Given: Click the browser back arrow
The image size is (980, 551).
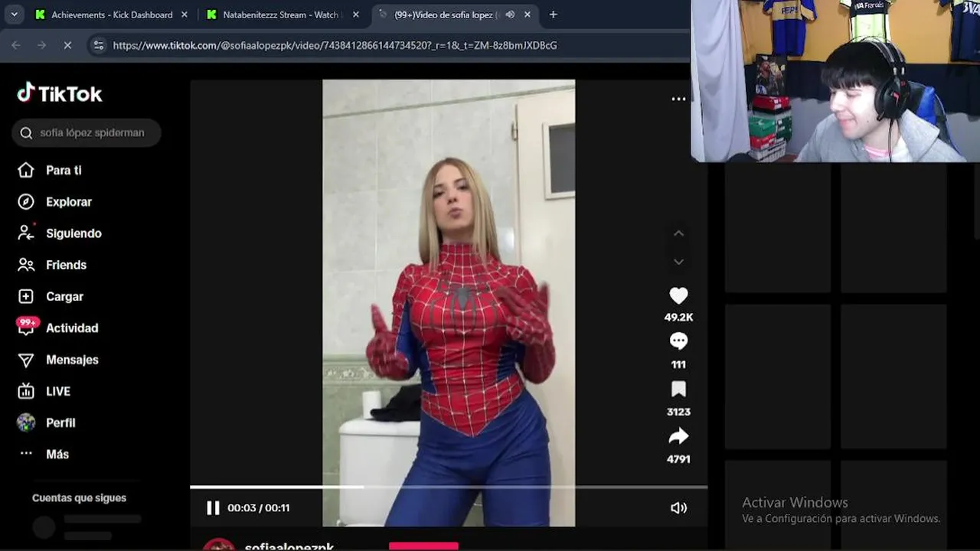Looking at the screenshot, I should pos(16,45).
